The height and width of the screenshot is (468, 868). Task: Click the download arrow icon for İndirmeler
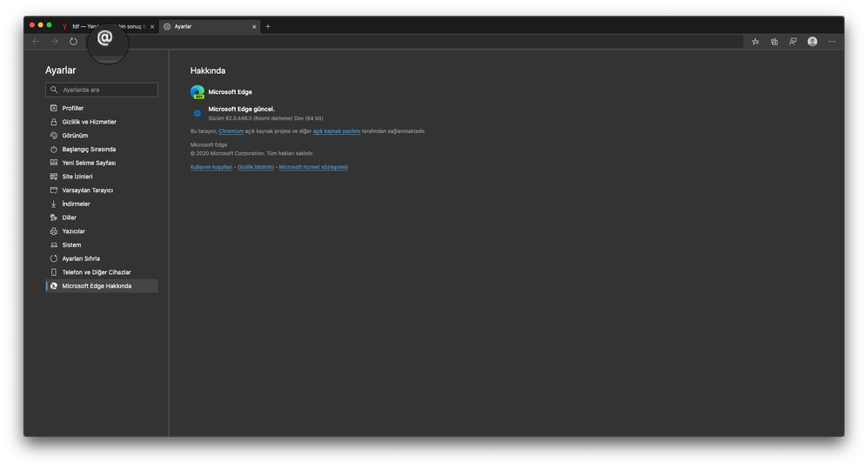[54, 204]
